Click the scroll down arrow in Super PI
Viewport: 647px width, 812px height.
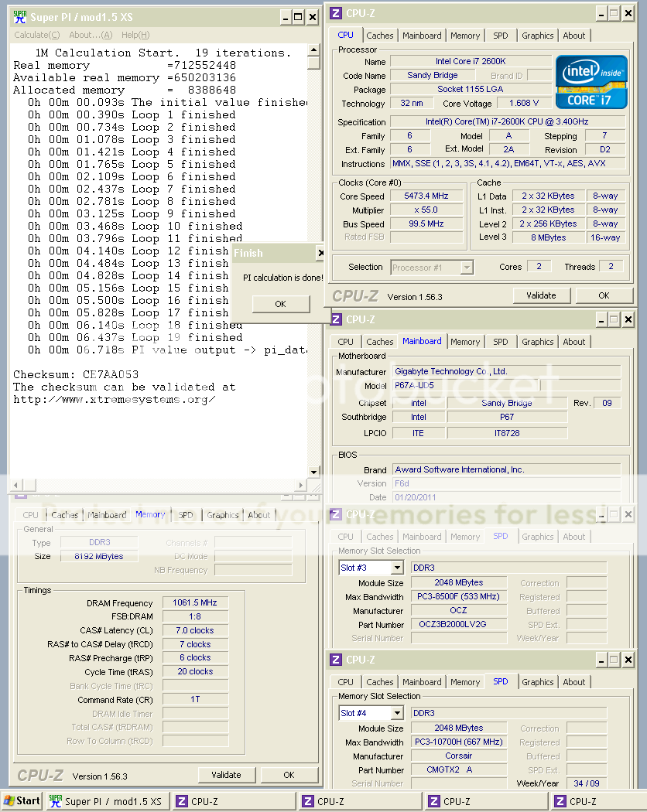[x=313, y=472]
